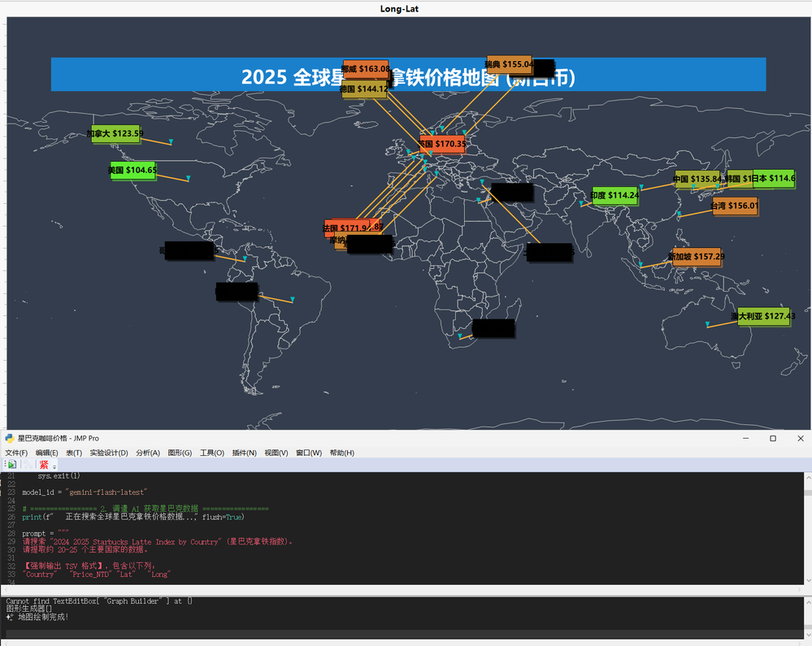Select the 挪威 $163.08 map label
This screenshot has width=812, height=646.
pyautogui.click(x=366, y=69)
